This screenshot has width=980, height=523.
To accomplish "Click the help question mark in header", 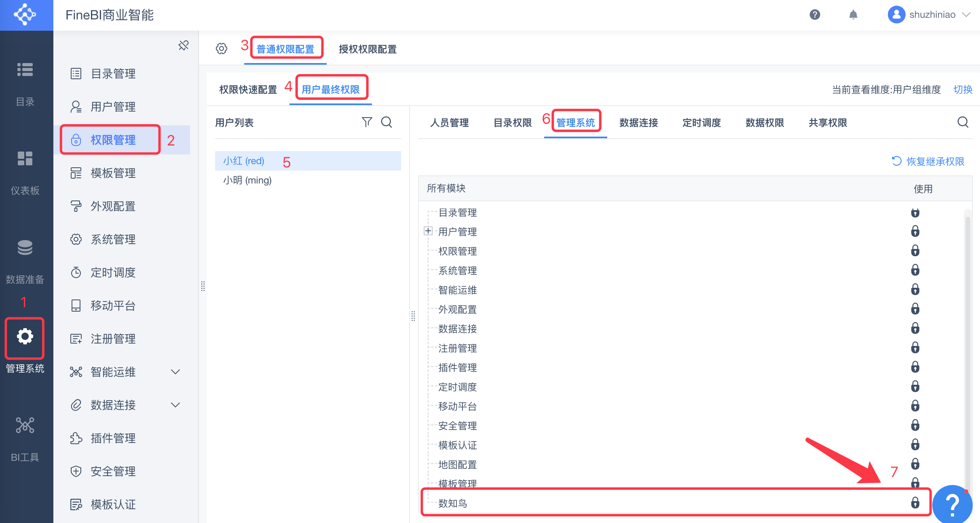I will point(815,15).
